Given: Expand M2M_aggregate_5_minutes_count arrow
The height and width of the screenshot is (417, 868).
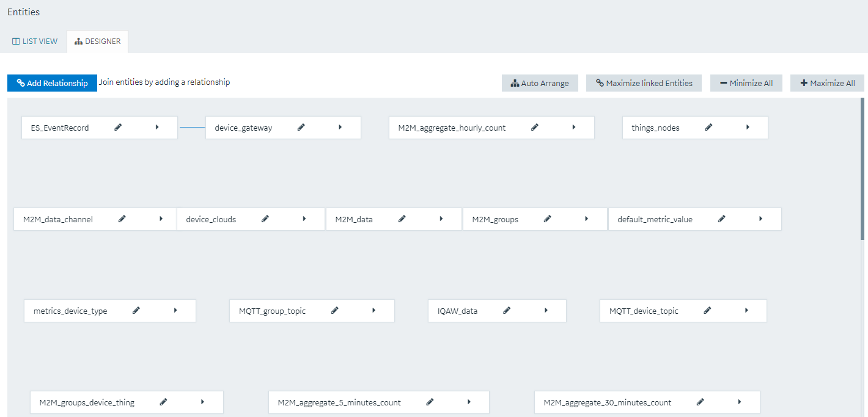Looking at the screenshot, I should 469,402.
